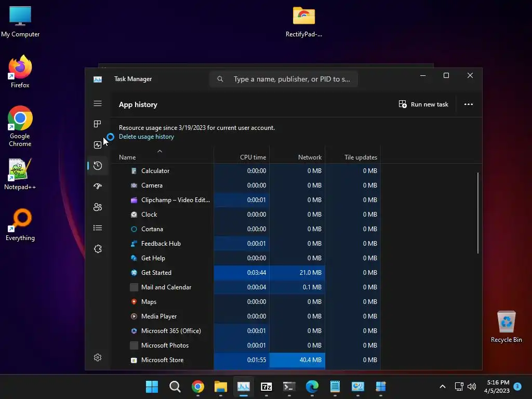Open the Performance page icon

click(98, 145)
